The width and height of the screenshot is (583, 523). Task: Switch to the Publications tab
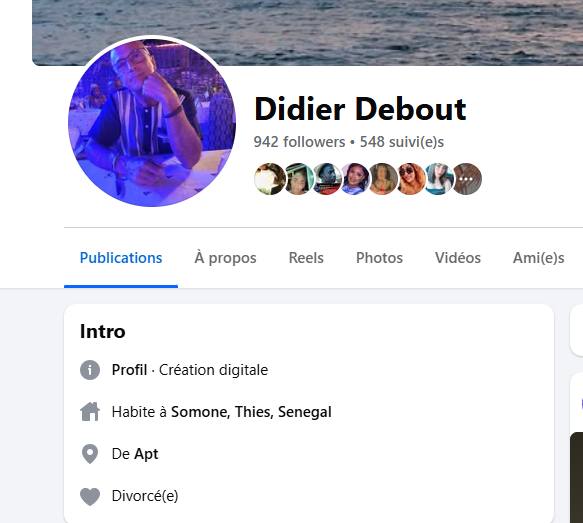point(121,258)
